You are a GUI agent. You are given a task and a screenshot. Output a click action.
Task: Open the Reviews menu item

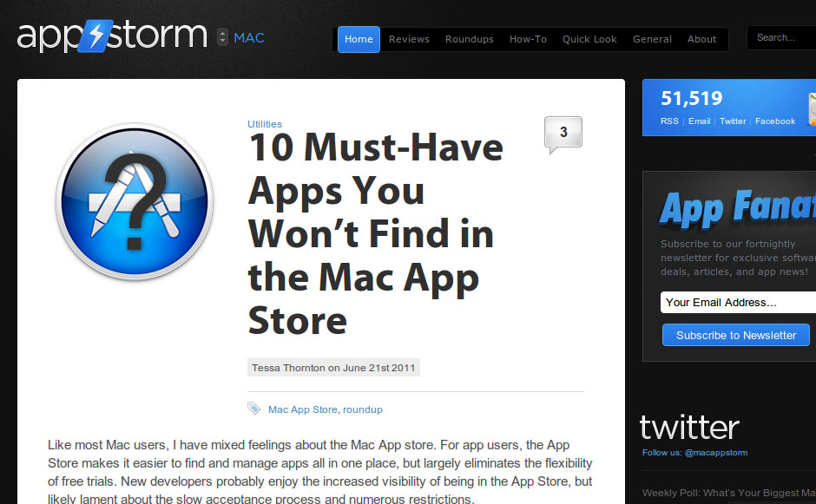409,39
